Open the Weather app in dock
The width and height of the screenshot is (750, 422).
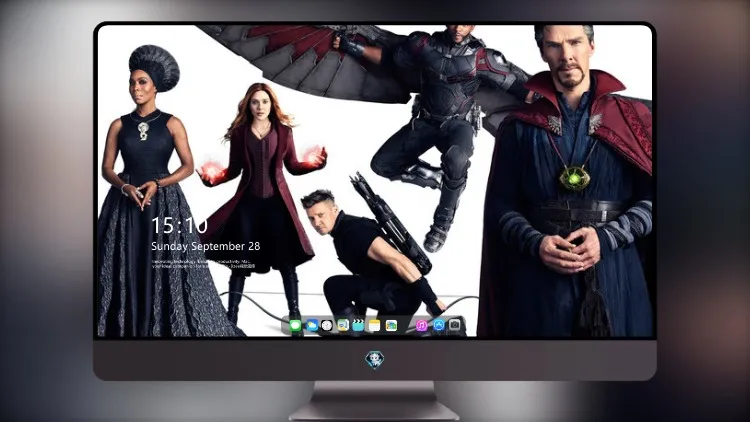[312, 326]
